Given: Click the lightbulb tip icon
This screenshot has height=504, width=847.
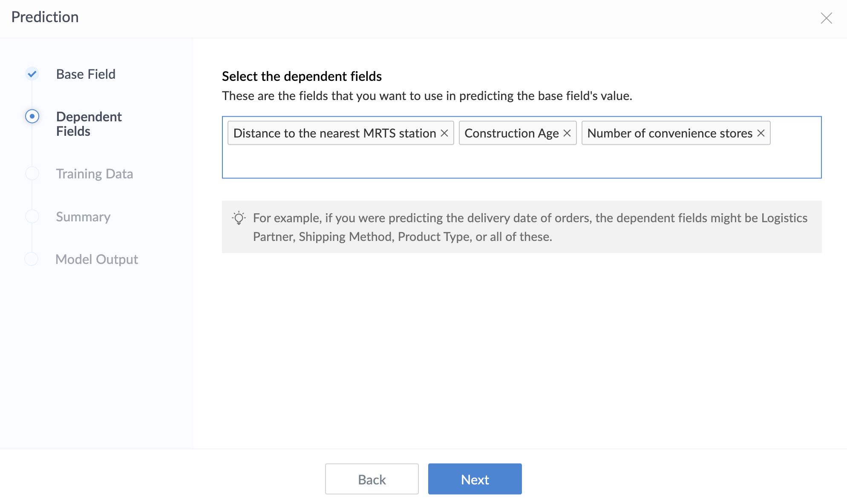Looking at the screenshot, I should click(239, 218).
